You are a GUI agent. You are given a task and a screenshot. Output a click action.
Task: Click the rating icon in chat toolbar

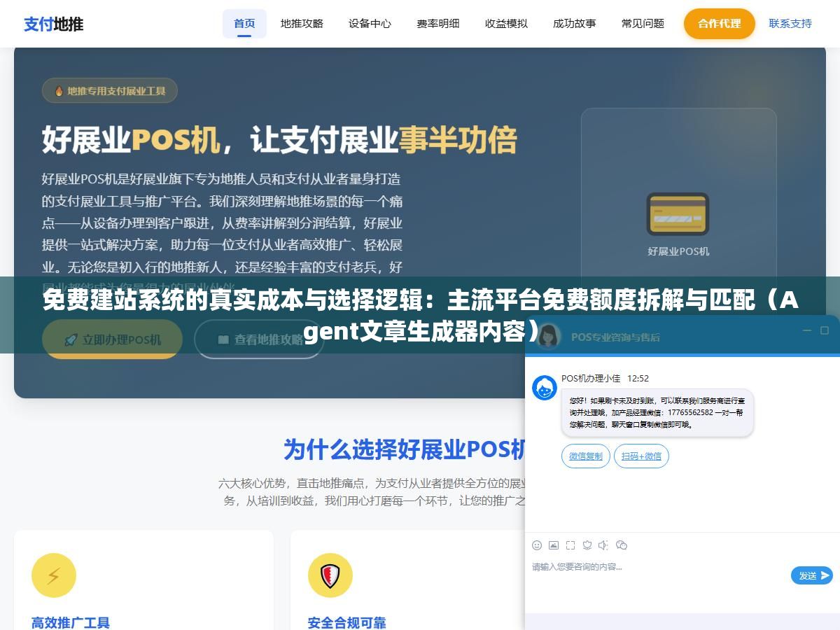click(587, 545)
